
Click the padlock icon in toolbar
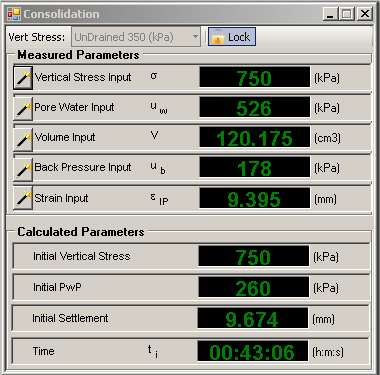[x=218, y=37]
